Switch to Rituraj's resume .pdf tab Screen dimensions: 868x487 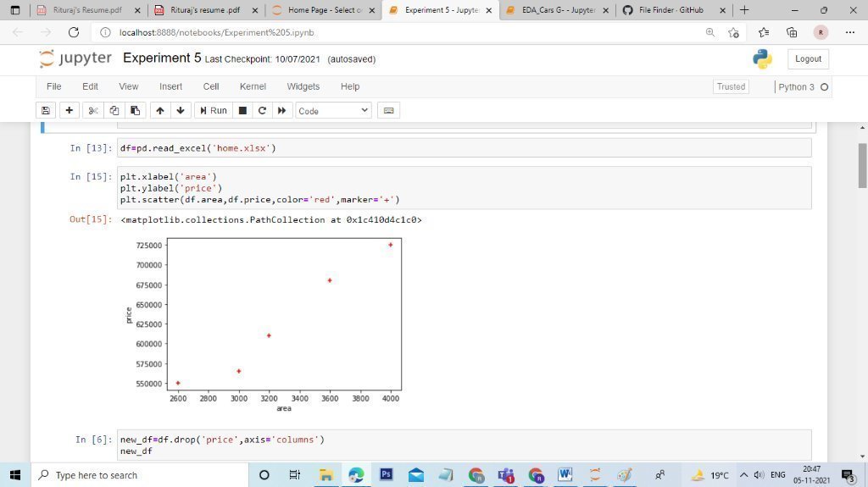(x=205, y=10)
